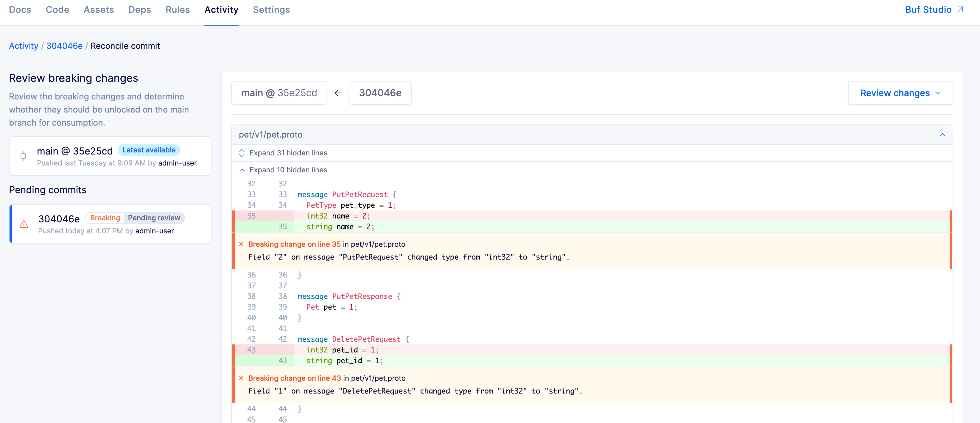Open the Settings tab
The width and height of the screenshot is (980, 423).
tap(272, 10)
